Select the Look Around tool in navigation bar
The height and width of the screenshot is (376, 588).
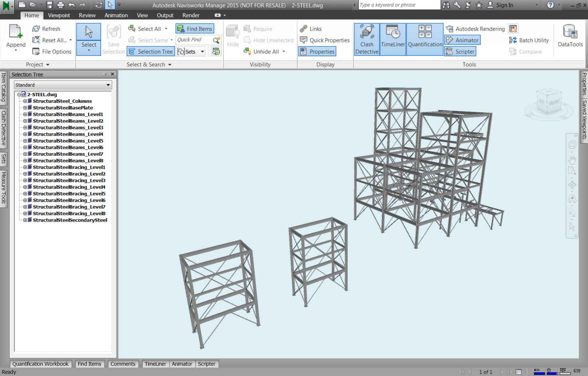coord(572,199)
